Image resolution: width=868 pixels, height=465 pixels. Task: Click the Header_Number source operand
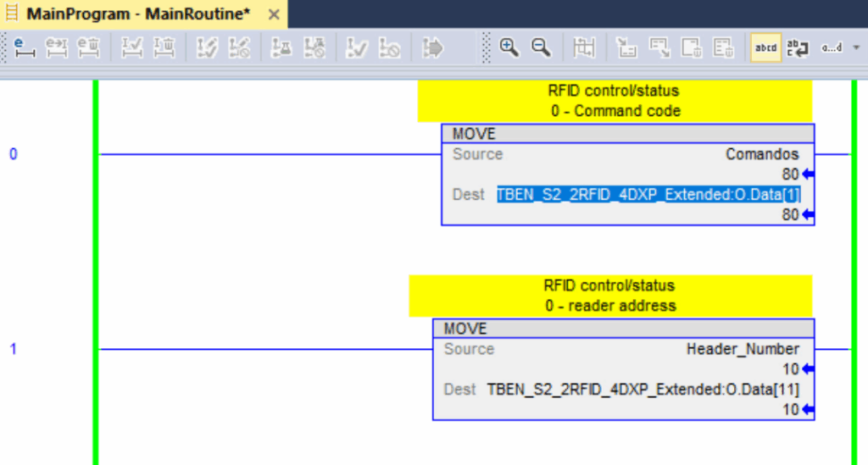[743, 349]
